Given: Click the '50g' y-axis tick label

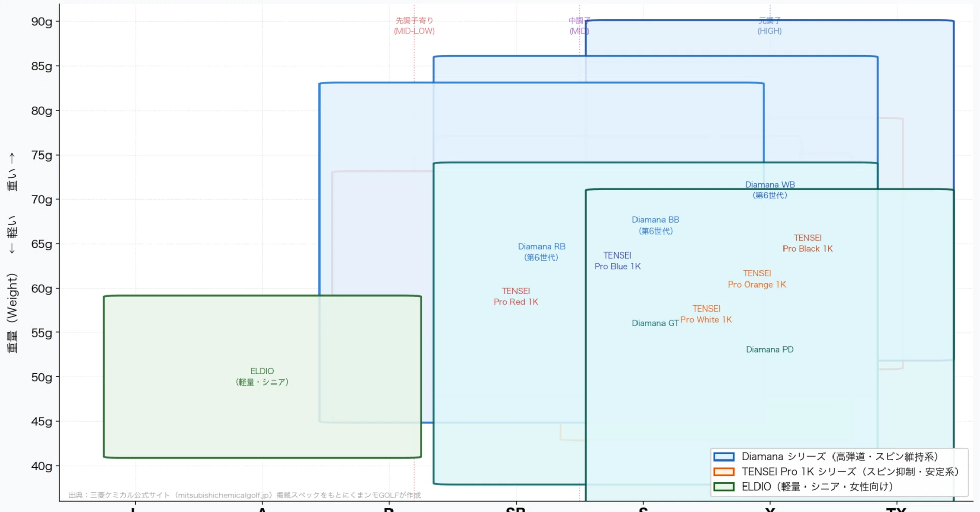Looking at the screenshot, I should tap(42, 377).
